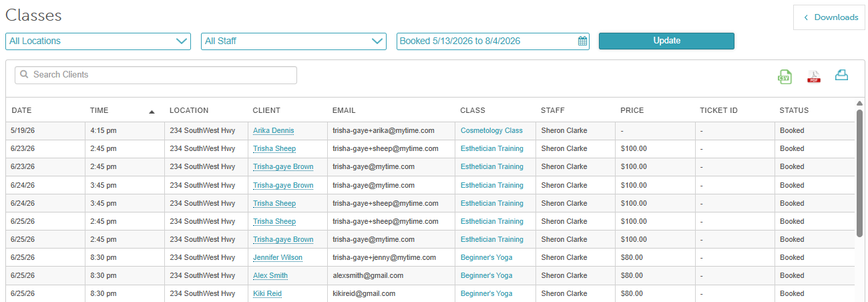Sort by the Location column header
The height and width of the screenshot is (302, 868).
[189, 111]
